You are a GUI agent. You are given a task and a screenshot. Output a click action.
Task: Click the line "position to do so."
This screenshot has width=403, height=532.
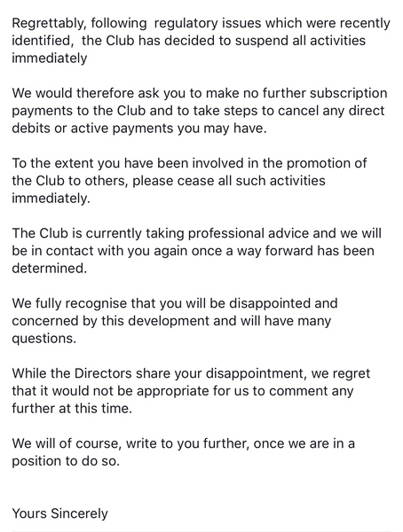(x=66, y=461)
